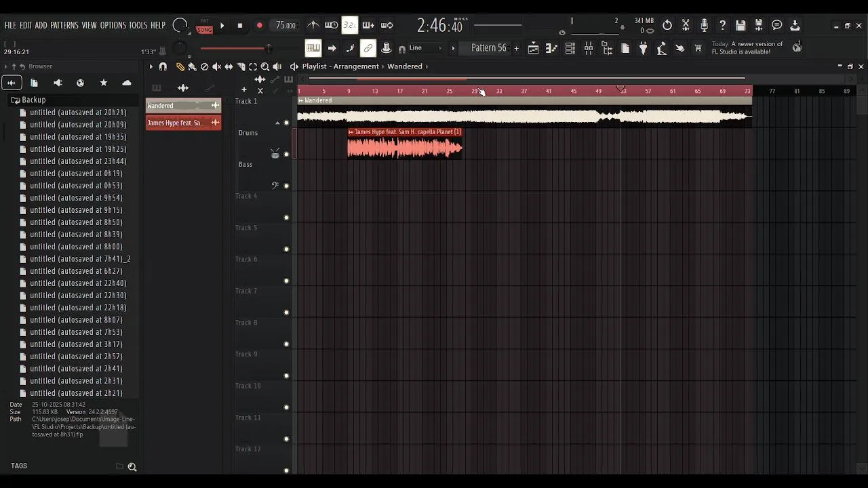Start playback with the play button
This screenshot has height=488, width=868.
(x=222, y=26)
